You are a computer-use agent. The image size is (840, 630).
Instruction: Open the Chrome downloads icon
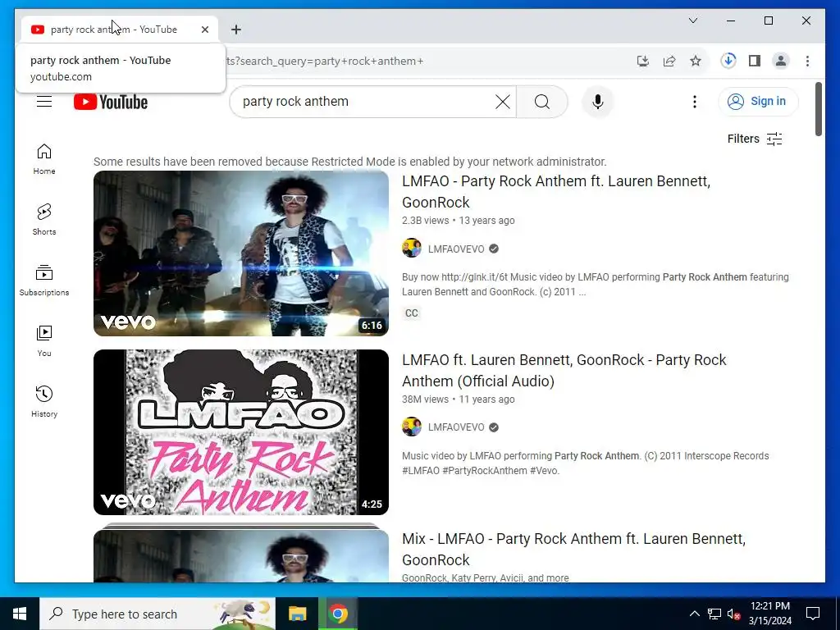pos(728,61)
